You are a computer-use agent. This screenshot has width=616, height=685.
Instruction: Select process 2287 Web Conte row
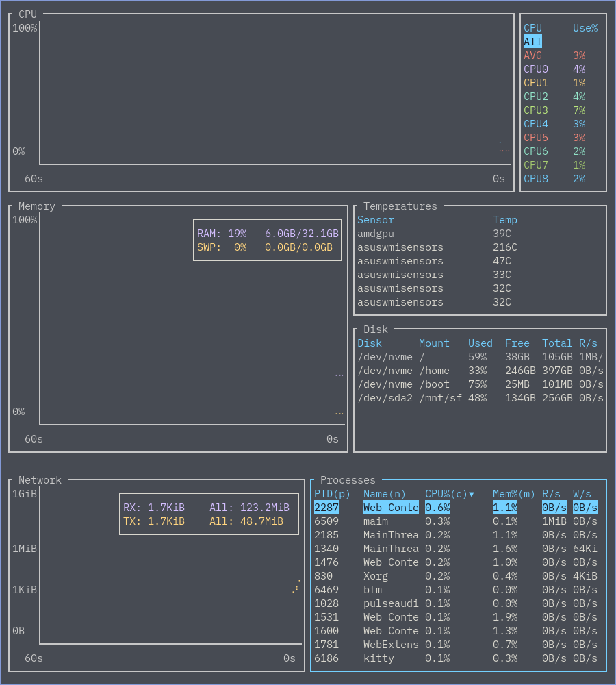[456, 508]
